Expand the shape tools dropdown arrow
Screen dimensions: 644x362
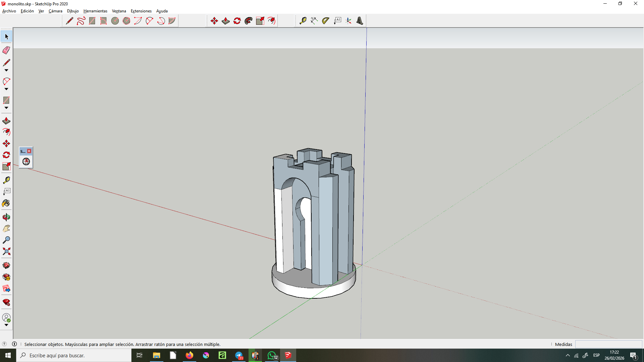coord(6,108)
